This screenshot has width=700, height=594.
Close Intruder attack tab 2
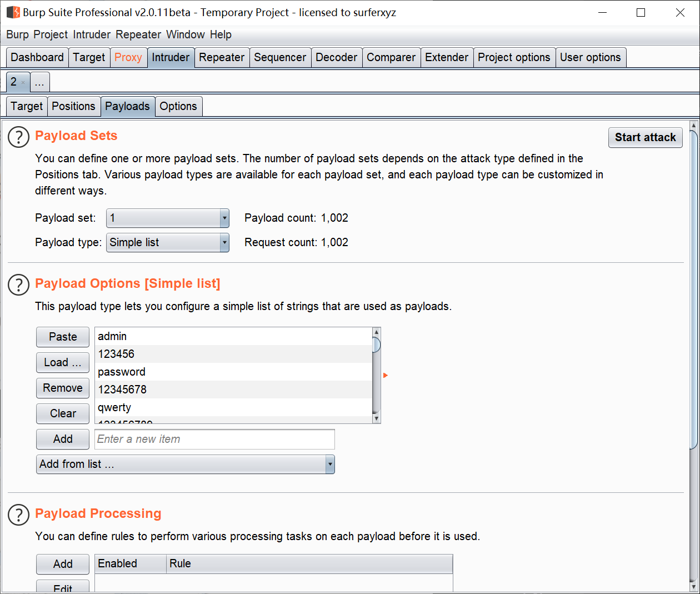[23, 83]
